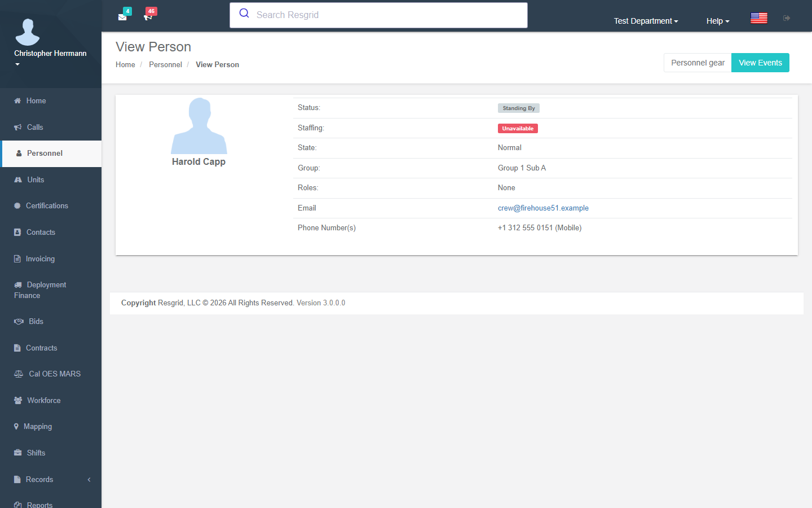Image resolution: width=812 pixels, height=508 pixels.
Task: Open the messages envelope icon
Action: (x=122, y=17)
